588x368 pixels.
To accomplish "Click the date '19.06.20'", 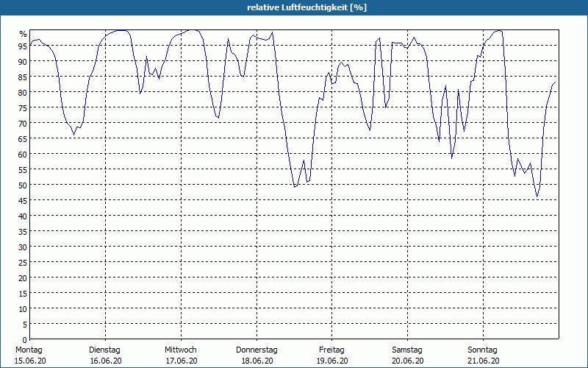I will pyautogui.click(x=332, y=361).
